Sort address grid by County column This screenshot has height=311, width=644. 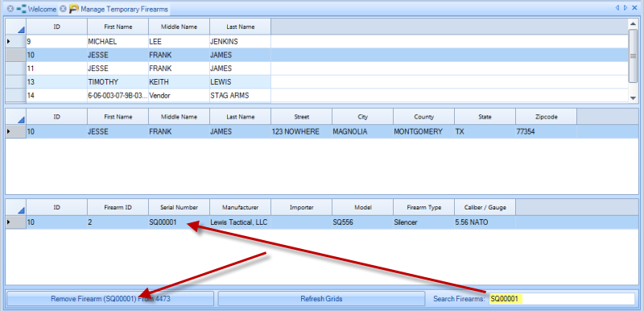(x=424, y=117)
